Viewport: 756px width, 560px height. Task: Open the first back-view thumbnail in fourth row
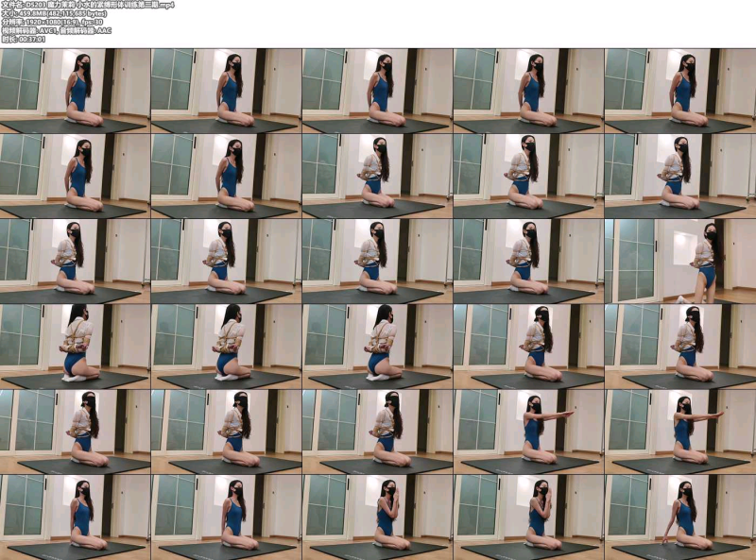pyautogui.click(x=76, y=347)
